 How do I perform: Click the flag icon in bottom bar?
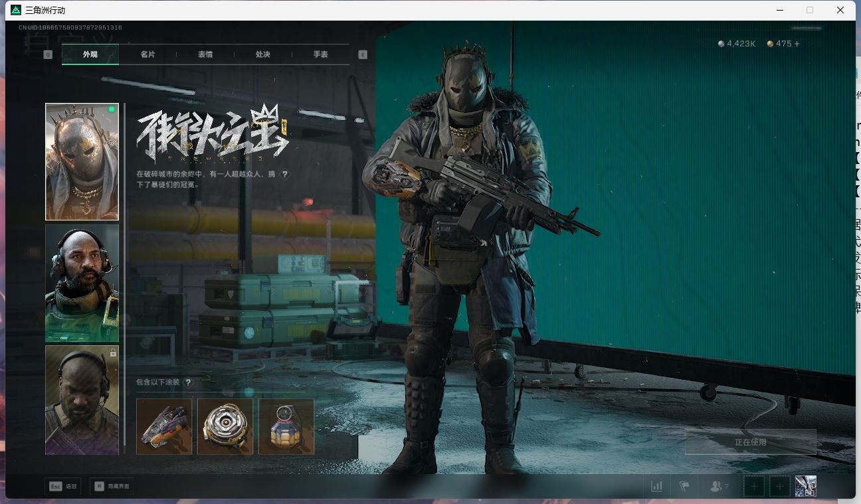point(684,487)
